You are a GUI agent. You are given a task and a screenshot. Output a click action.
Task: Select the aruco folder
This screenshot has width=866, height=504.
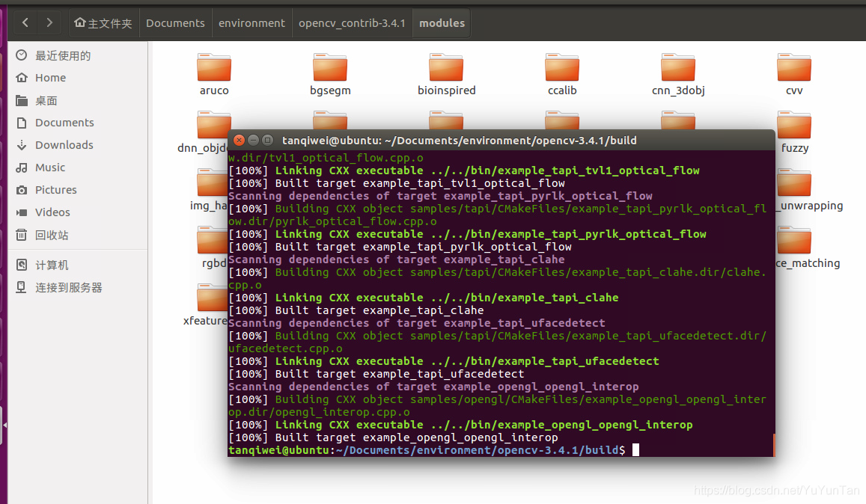[214, 74]
